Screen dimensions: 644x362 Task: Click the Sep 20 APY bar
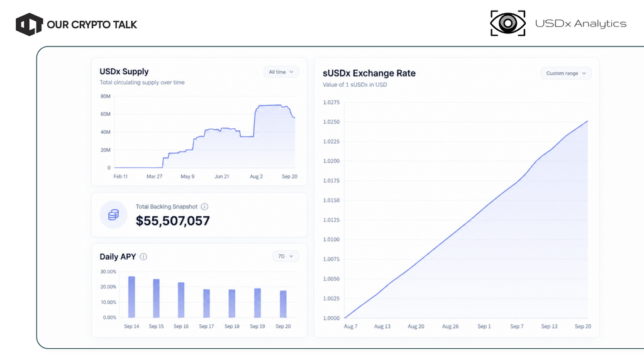tap(283, 304)
